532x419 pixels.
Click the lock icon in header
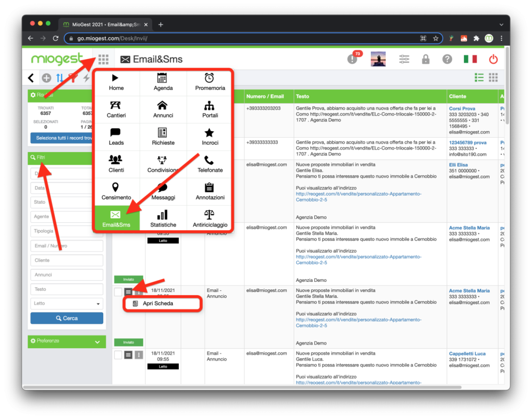click(x=426, y=60)
